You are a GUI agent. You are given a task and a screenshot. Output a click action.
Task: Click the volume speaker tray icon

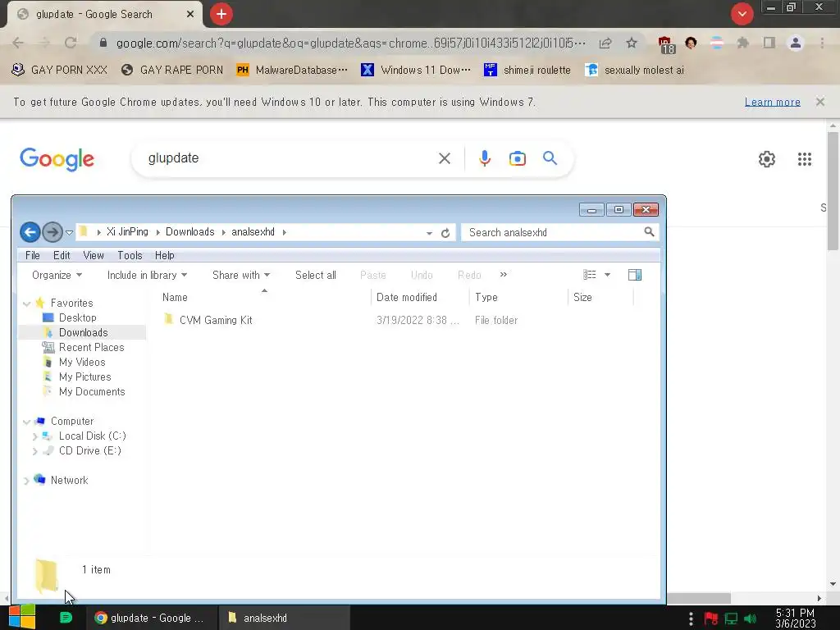pyautogui.click(x=750, y=619)
